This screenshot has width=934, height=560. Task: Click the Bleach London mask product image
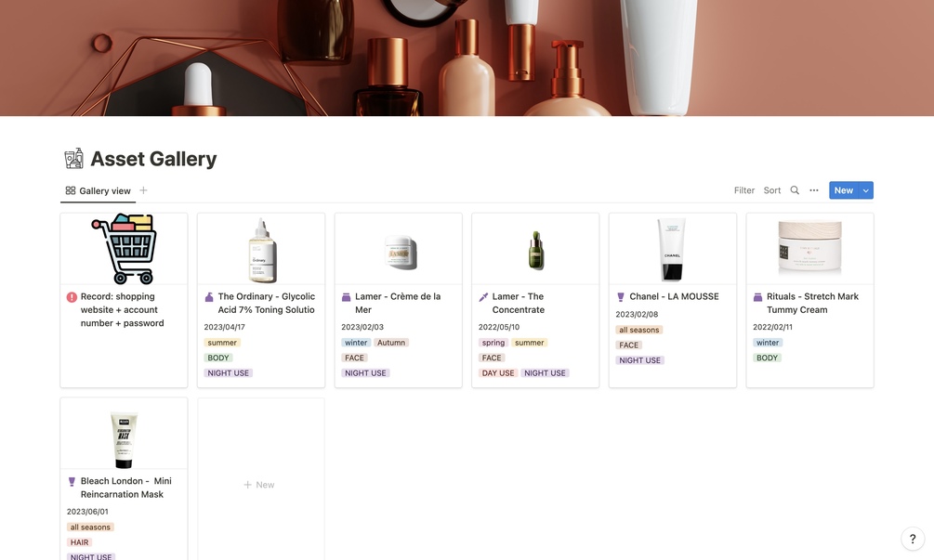coord(124,440)
